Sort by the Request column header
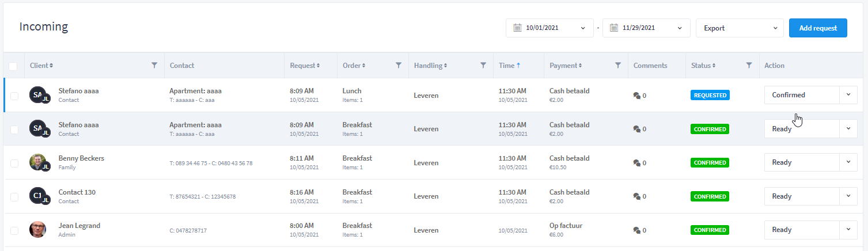This screenshot has width=868, height=251. point(305,66)
